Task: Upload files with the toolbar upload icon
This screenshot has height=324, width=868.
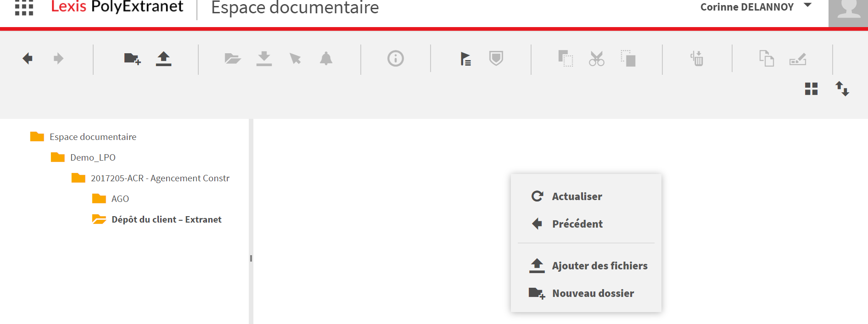Action: click(x=163, y=59)
